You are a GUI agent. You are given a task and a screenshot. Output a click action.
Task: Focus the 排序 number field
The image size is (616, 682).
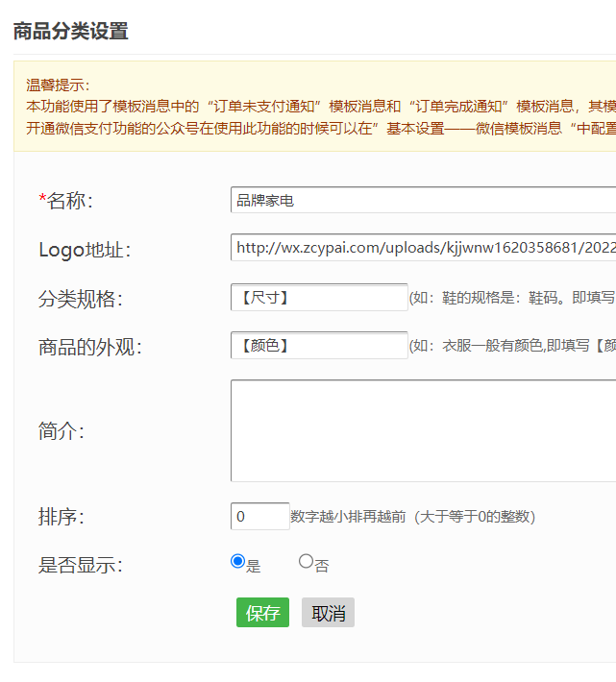[260, 516]
